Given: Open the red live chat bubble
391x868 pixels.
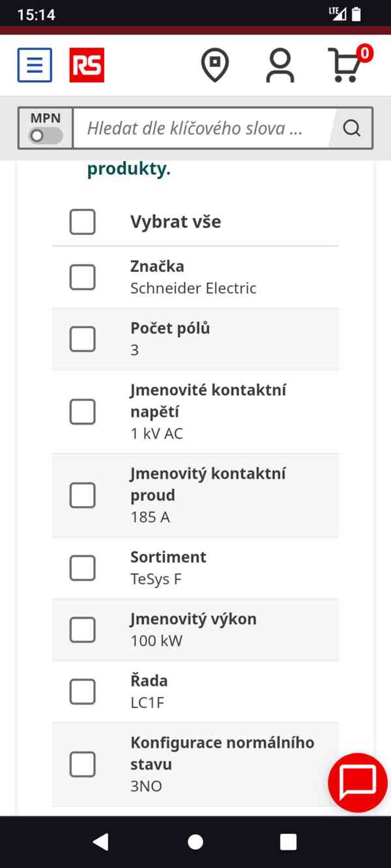Looking at the screenshot, I should [x=357, y=782].
